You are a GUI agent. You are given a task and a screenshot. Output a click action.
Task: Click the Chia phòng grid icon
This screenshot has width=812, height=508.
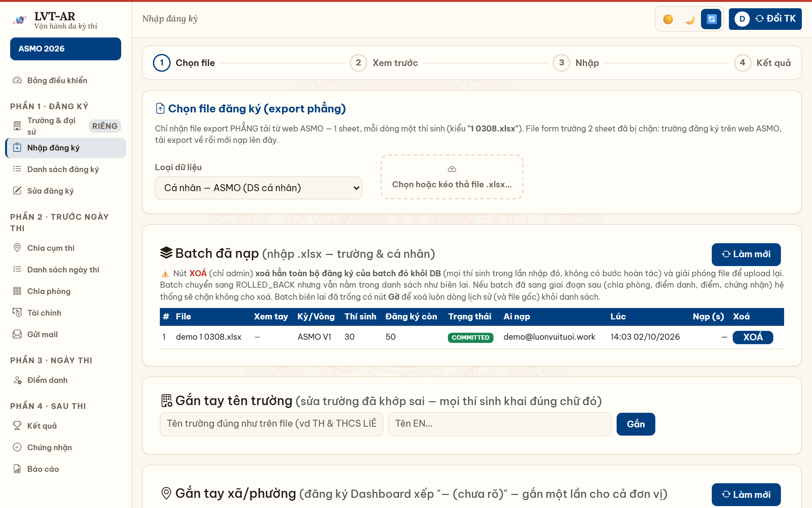tap(17, 291)
